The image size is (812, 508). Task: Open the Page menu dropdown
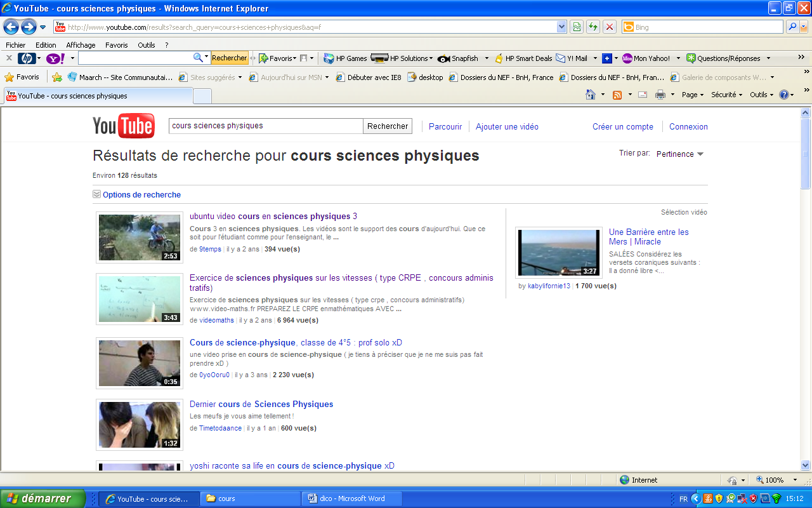tap(693, 95)
